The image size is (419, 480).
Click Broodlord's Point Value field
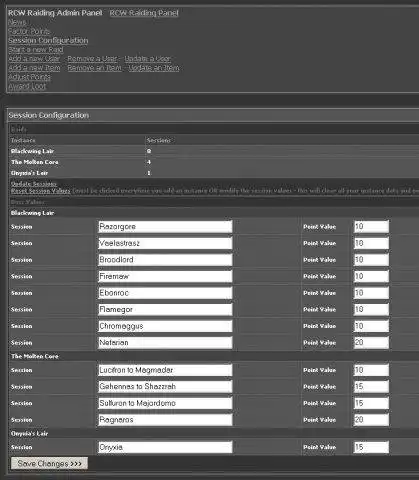(371, 260)
